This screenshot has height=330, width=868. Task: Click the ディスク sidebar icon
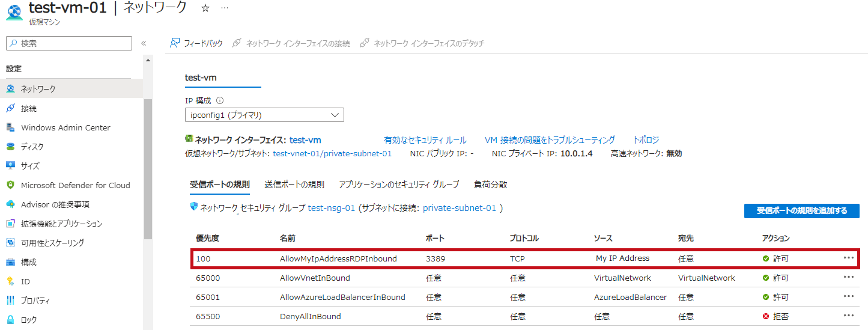10,147
